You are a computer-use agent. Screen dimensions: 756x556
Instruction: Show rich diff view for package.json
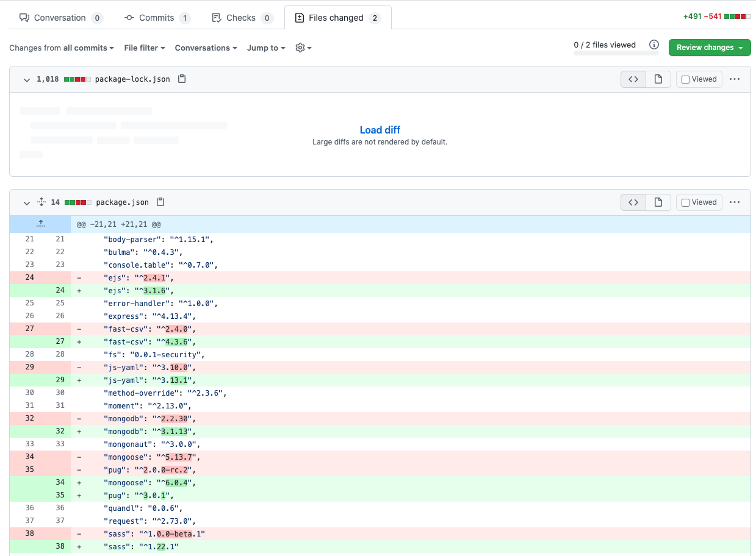click(658, 202)
